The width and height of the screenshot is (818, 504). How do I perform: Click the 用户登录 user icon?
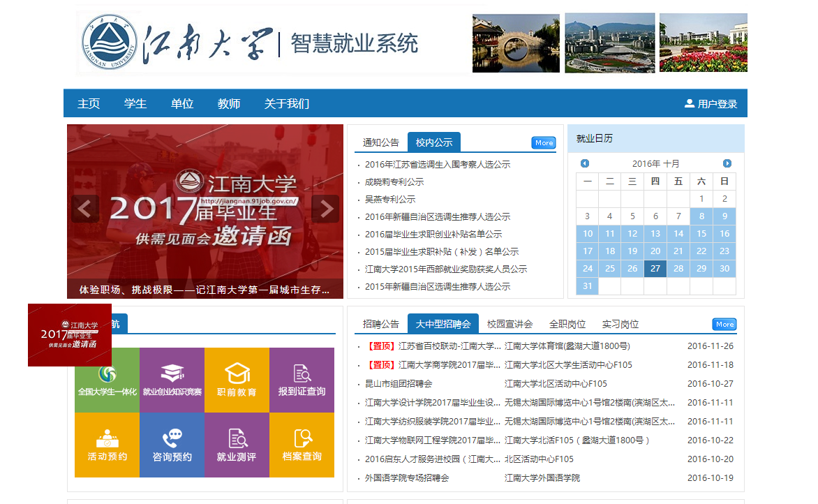689,103
